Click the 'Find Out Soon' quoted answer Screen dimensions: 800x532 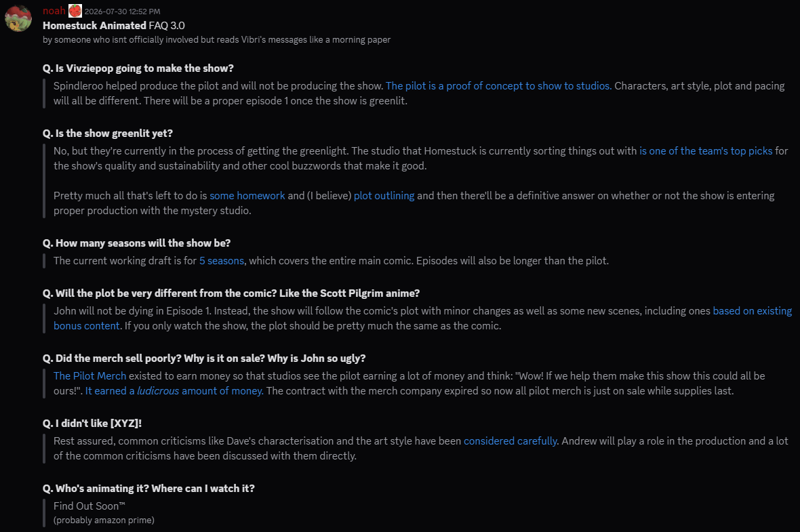pyautogui.click(x=89, y=506)
